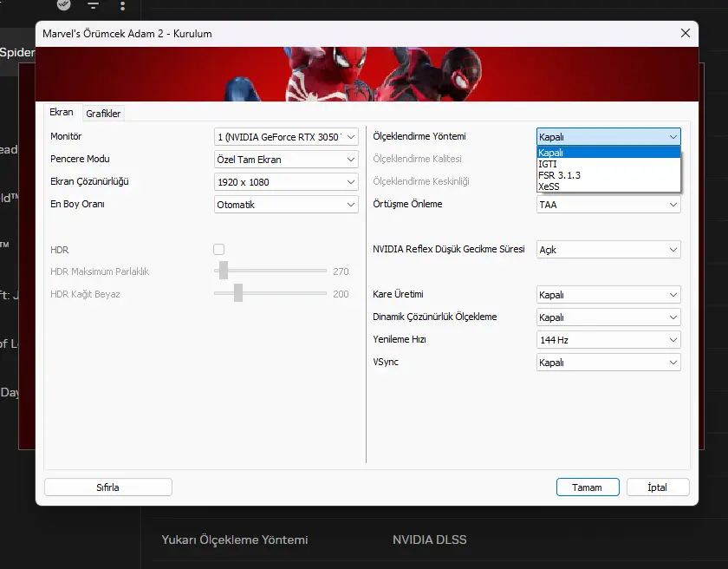The height and width of the screenshot is (569, 728).
Task: Click Yukarı Ölçekleme Yöntemi label in background
Action: click(235, 540)
